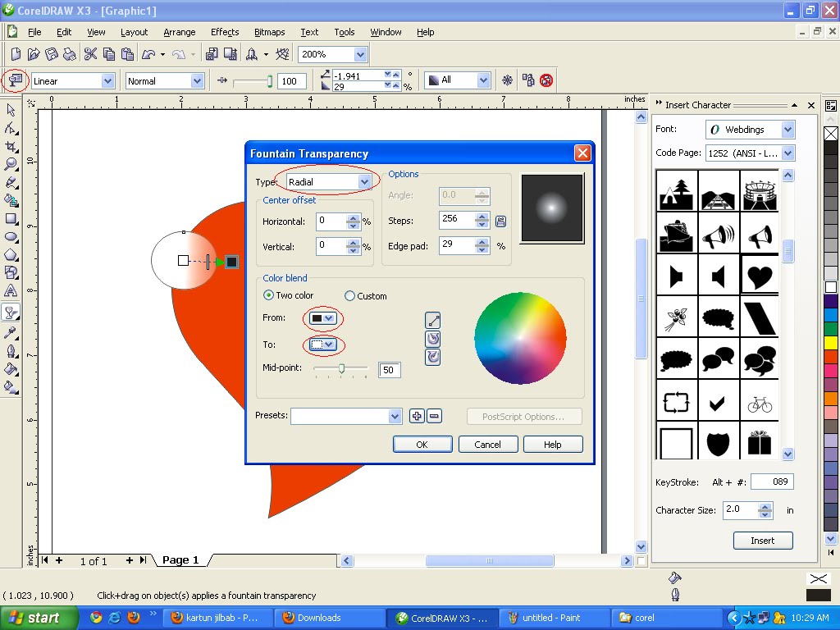
Task: Click the Freeze transparency snowflake icon
Action: click(x=507, y=80)
